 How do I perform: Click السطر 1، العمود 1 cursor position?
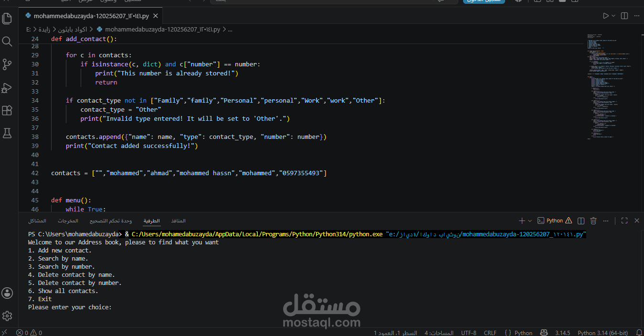(395, 333)
